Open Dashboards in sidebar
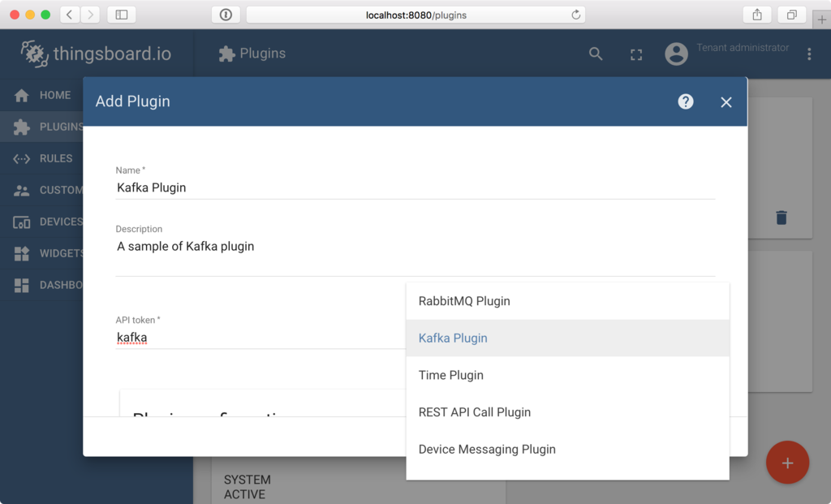 (x=41, y=285)
